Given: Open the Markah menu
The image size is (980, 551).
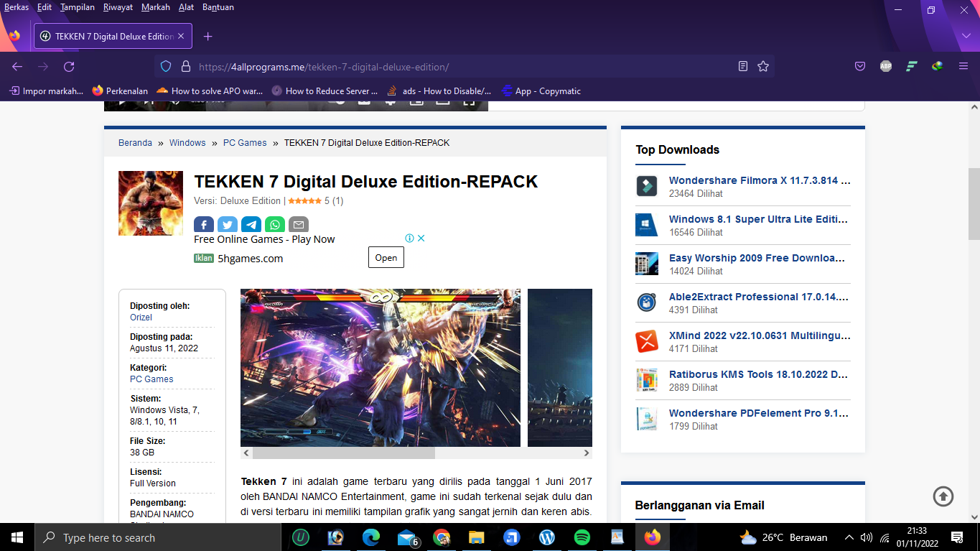Looking at the screenshot, I should (x=156, y=7).
